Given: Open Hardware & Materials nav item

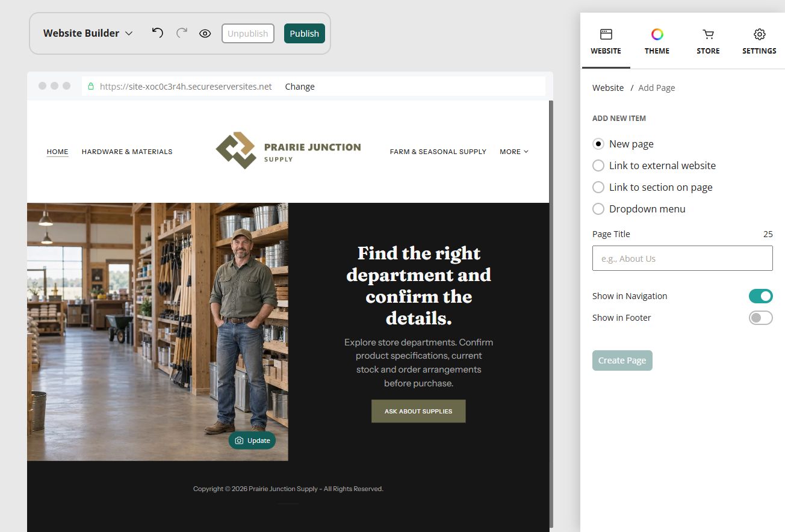Looking at the screenshot, I should point(127,152).
